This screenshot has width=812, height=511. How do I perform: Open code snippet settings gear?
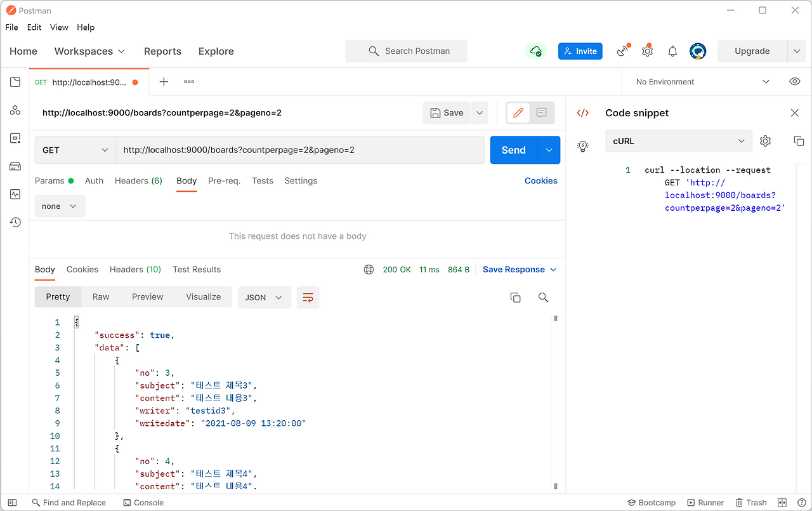point(765,140)
